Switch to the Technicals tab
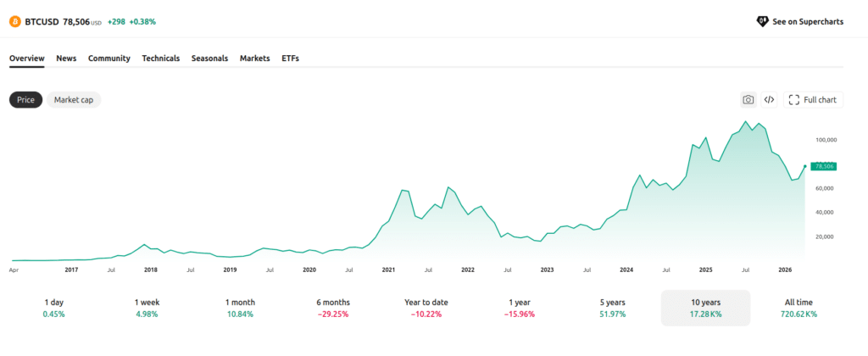 click(x=160, y=58)
